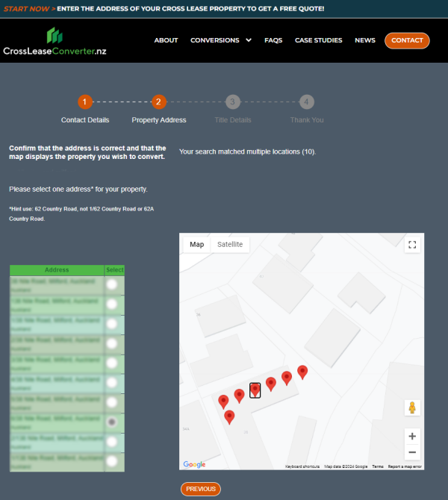This screenshot has width=448, height=500.
Task: Click the rightmost red map marker
Action: pos(302,371)
